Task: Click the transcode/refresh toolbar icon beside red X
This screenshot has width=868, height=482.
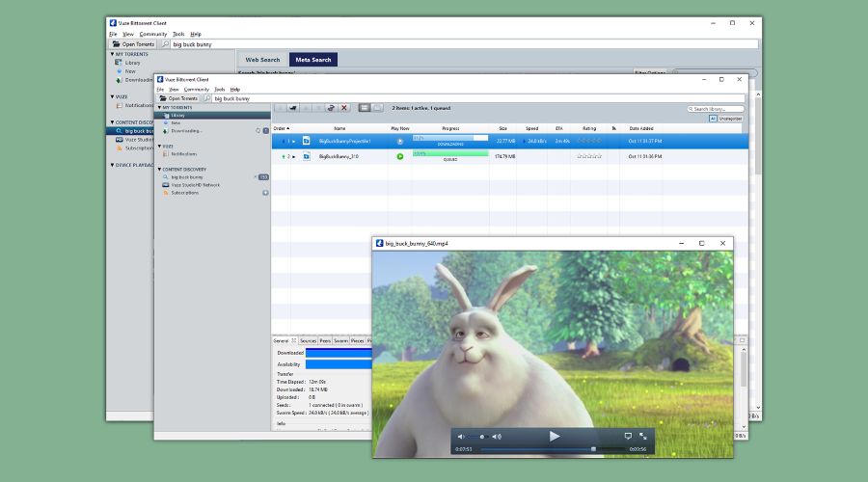Action: point(331,108)
